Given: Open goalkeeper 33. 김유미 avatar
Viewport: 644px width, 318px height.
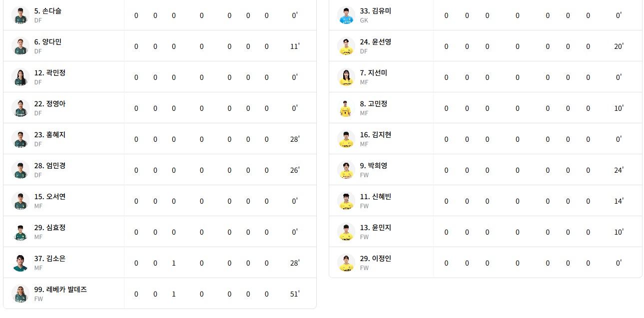Looking at the screenshot, I should coord(346,15).
